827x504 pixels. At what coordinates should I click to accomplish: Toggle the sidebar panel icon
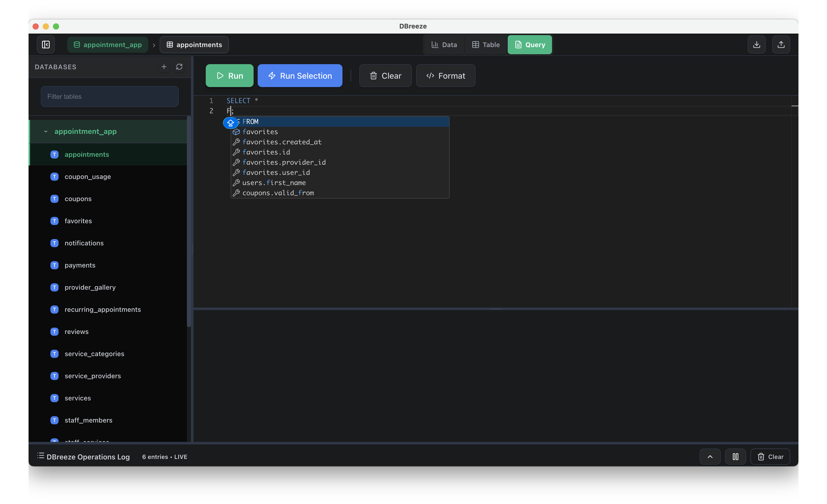coord(46,45)
